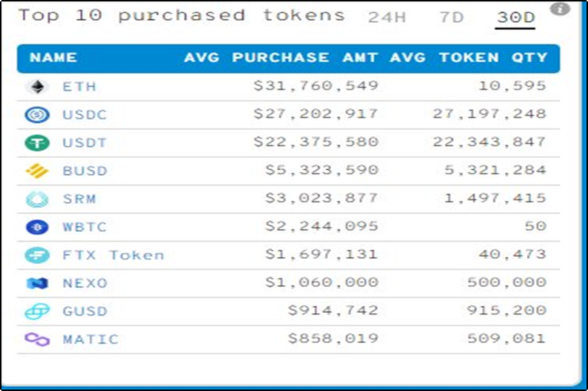The image size is (588, 391).
Task: Sort by the NAME column header
Action: click(53, 58)
